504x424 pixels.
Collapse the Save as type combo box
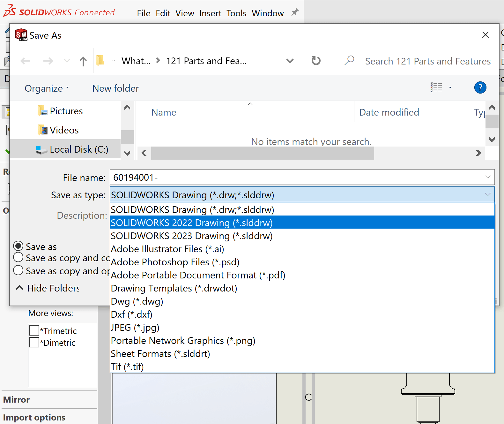[488, 194]
